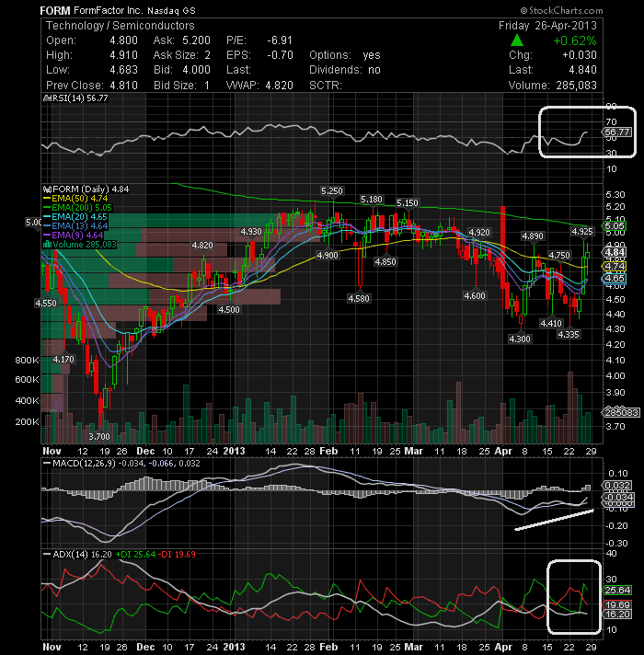Screen dimensions: 644x655
Task: Click the yellow EMA(50) legend swatch
Action: coord(47,199)
